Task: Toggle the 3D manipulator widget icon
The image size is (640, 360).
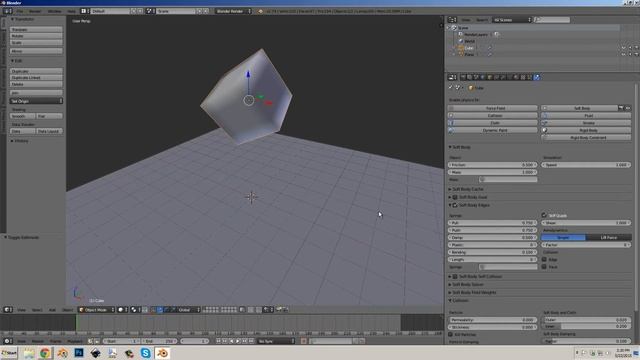Action: [x=153, y=310]
